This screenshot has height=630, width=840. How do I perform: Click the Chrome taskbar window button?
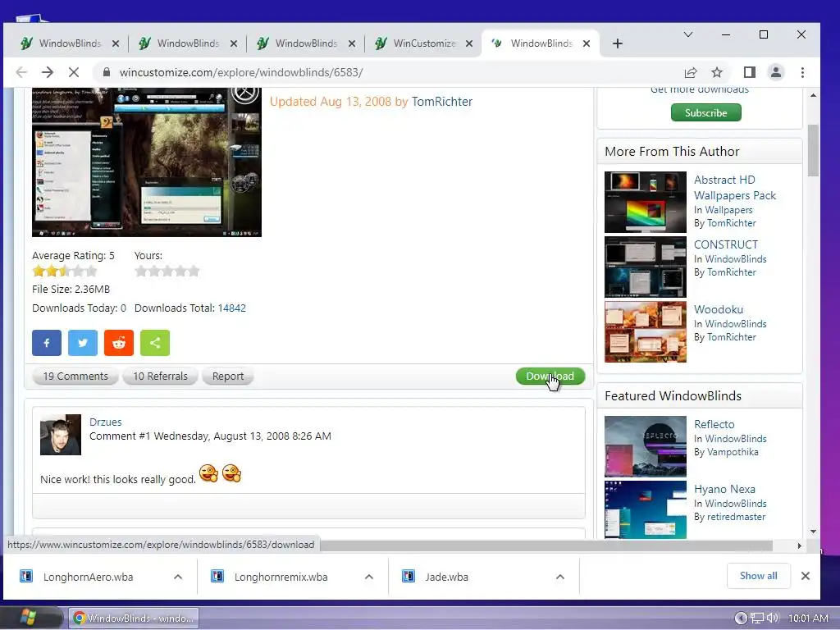pyautogui.click(x=134, y=619)
